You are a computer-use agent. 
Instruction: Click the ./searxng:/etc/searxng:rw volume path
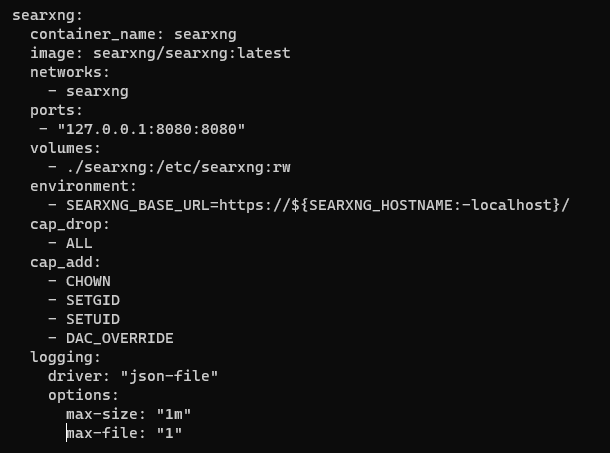178,167
